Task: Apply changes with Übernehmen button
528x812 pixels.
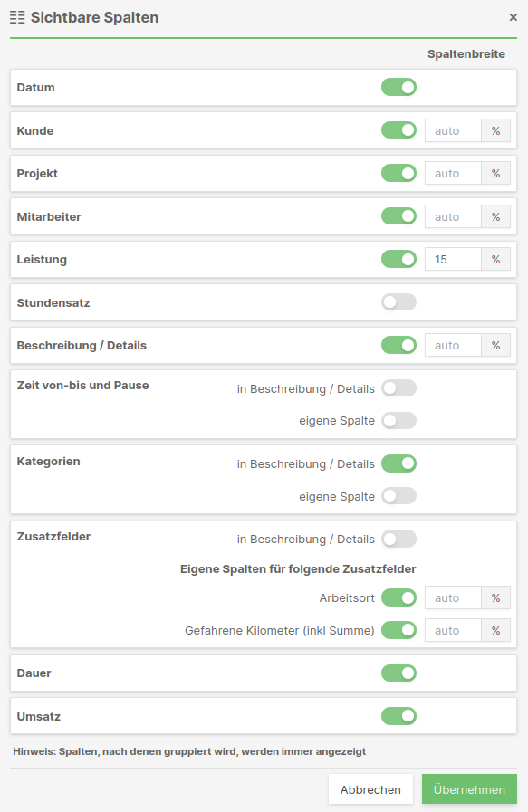Action: click(469, 789)
